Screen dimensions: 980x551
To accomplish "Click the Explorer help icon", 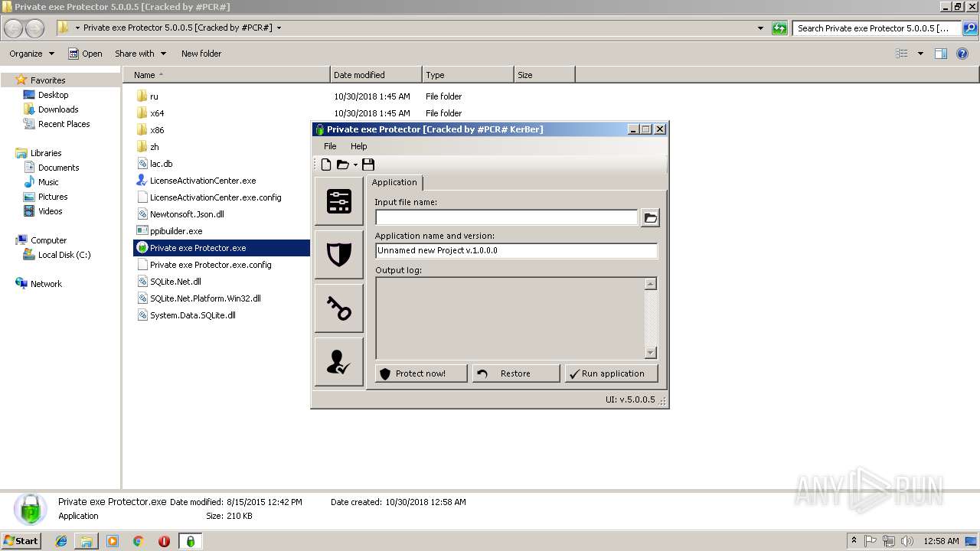I will point(962,54).
